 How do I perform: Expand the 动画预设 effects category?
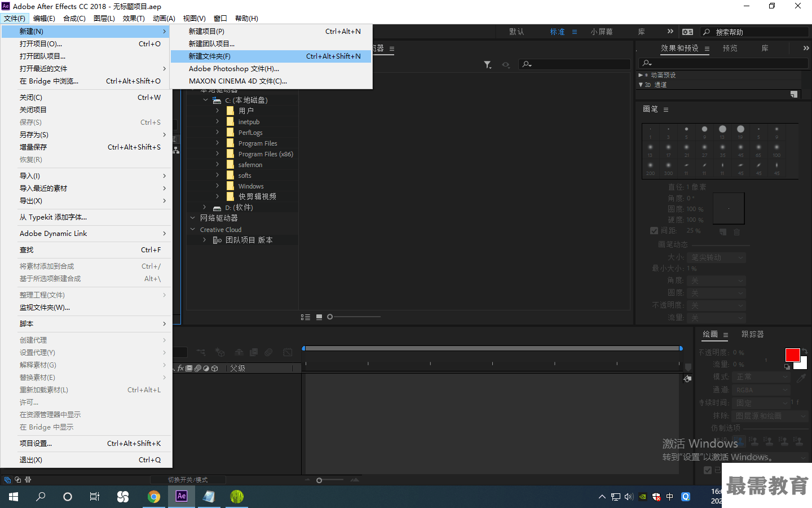point(641,75)
